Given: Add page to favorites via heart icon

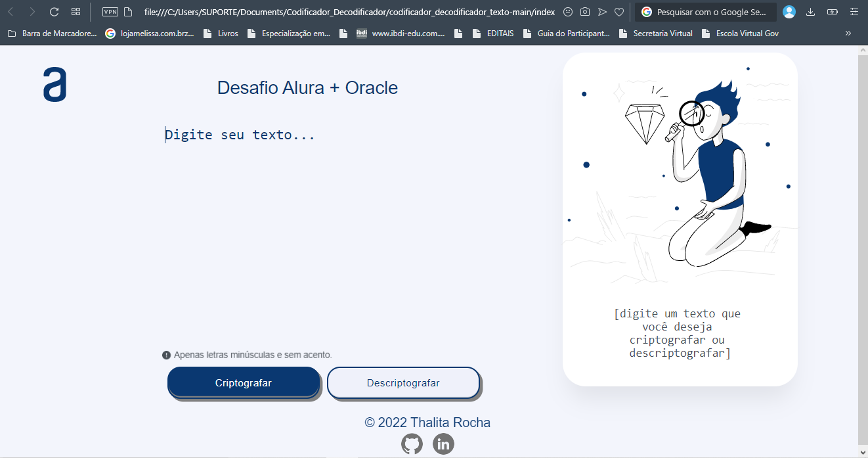Looking at the screenshot, I should coord(618,11).
